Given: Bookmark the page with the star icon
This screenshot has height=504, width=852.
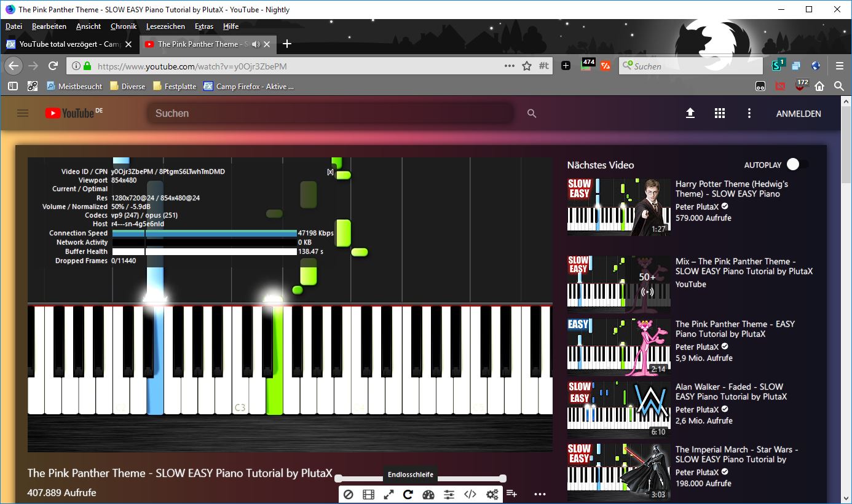Looking at the screenshot, I should click(527, 66).
